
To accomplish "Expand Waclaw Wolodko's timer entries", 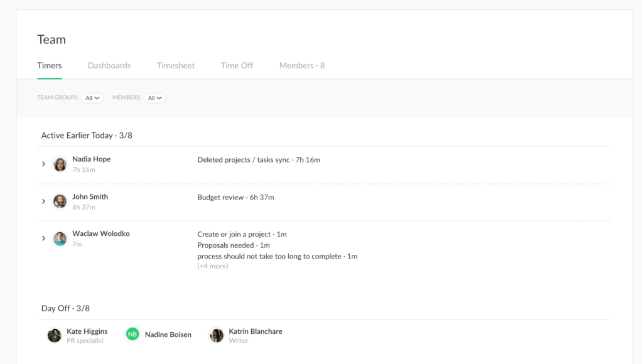I will (43, 238).
